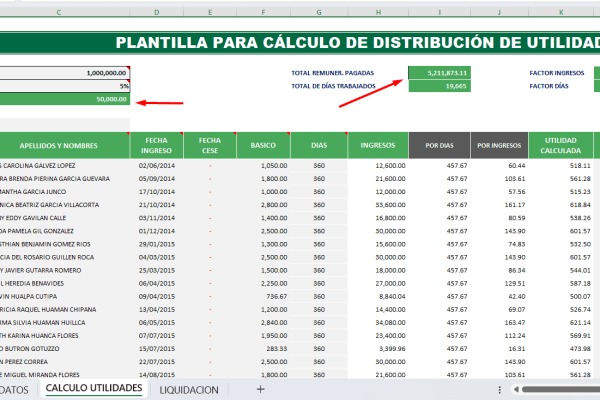Image resolution: width=600 pixels, height=400 pixels.
Task: Select the HUALPA CUTIPA name cell
Action: click(x=65, y=297)
